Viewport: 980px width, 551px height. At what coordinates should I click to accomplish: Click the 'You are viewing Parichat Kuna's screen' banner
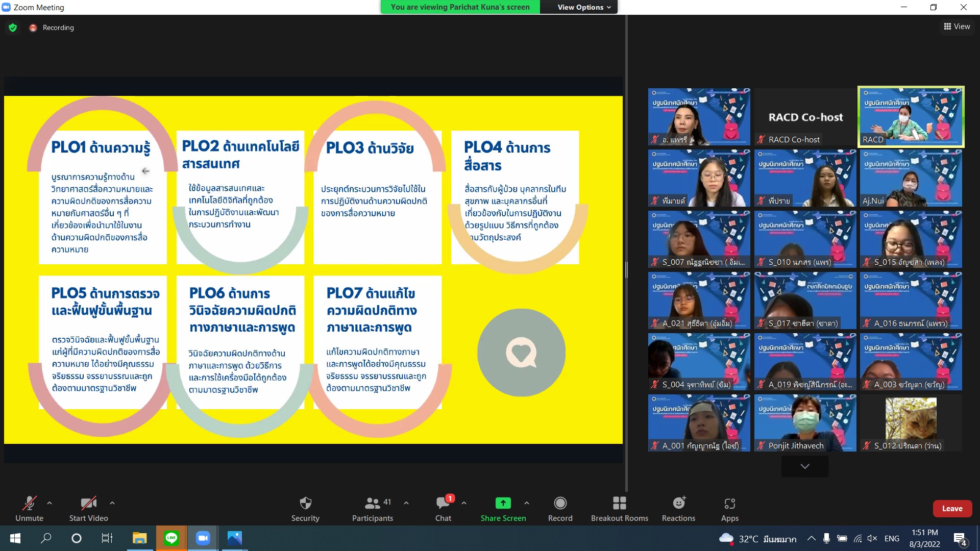(460, 7)
